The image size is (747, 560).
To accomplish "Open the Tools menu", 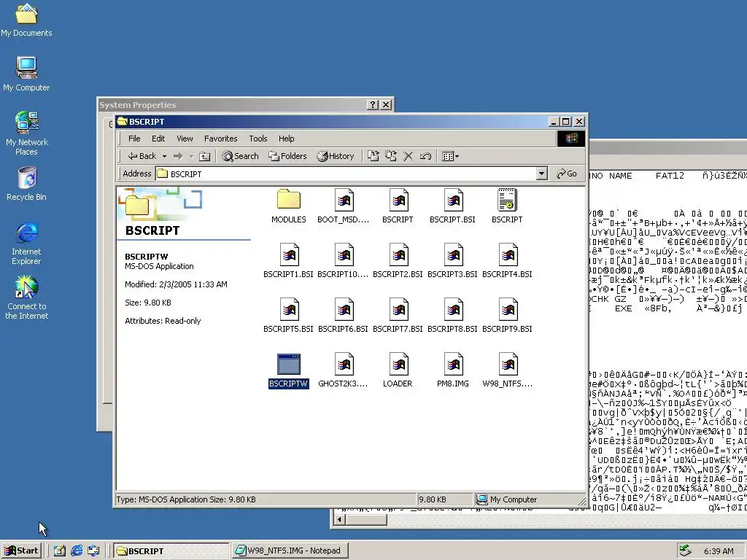I will (x=258, y=139).
